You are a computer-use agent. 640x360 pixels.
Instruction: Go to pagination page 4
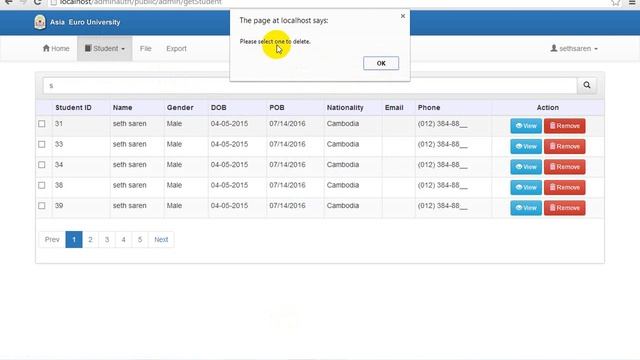click(x=123, y=240)
